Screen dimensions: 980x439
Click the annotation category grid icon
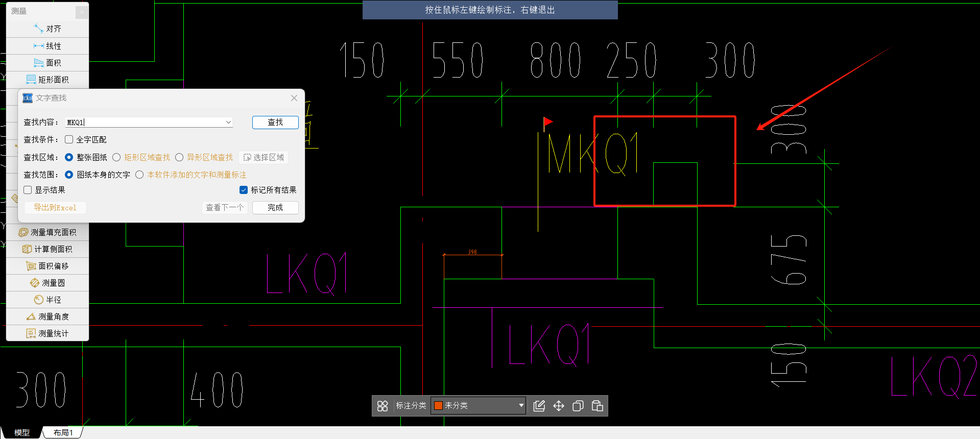(383, 406)
